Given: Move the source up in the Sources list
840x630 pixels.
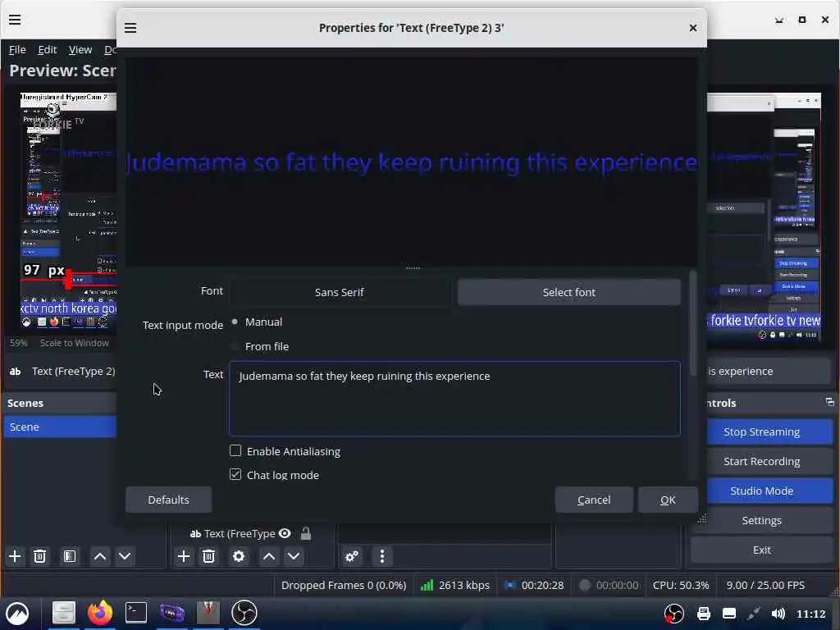Looking at the screenshot, I should pyautogui.click(x=269, y=556).
